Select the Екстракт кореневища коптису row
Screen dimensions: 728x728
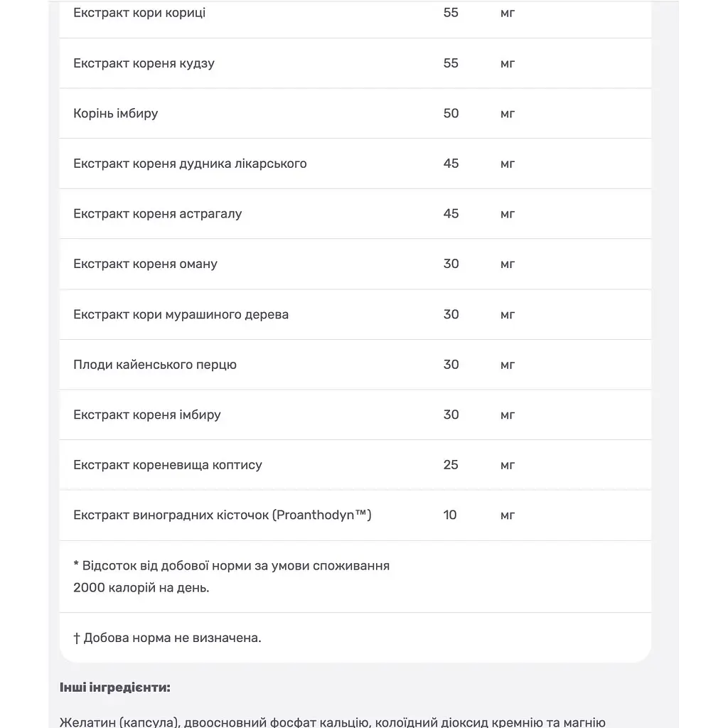point(355,465)
